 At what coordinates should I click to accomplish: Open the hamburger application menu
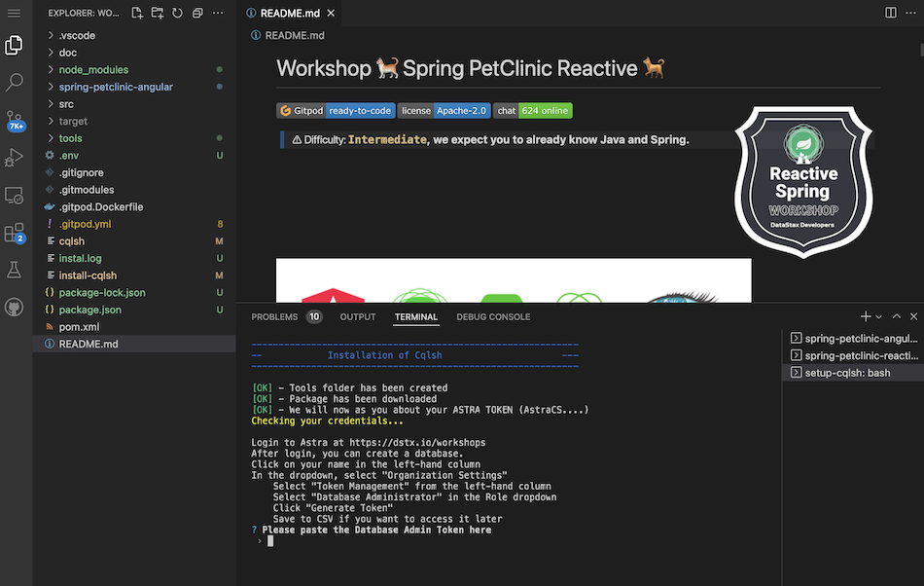pos(15,13)
